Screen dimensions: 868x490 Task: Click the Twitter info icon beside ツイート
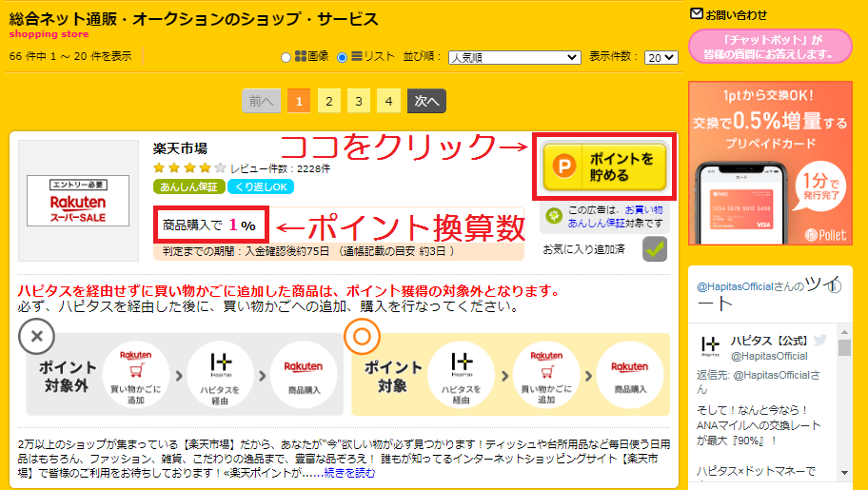point(834,285)
